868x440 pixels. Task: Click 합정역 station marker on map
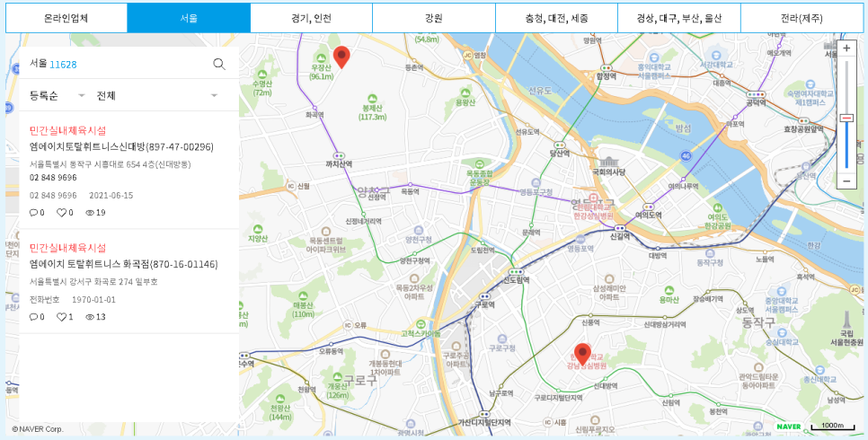pyautogui.click(x=606, y=69)
